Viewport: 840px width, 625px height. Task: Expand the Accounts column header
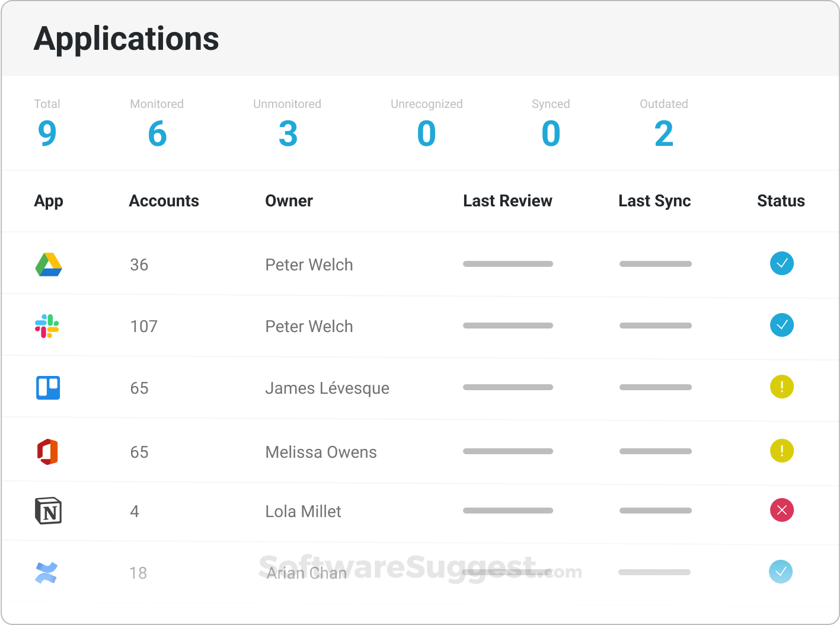[x=164, y=201]
